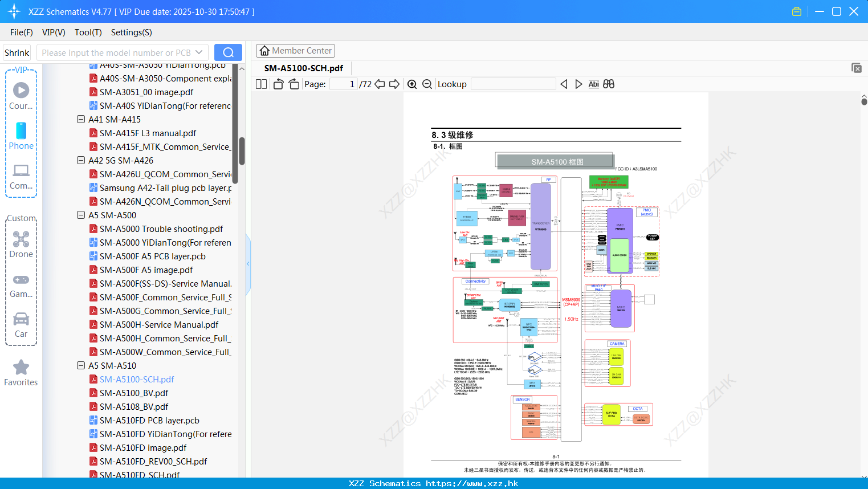This screenshot has height=489, width=868.
Task: Collapse the A5 SM-A510 folder
Action: 81,365
